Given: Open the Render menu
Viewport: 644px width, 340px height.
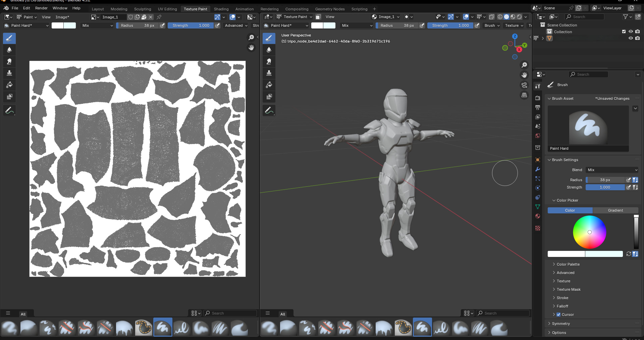Looking at the screenshot, I should 41,8.
